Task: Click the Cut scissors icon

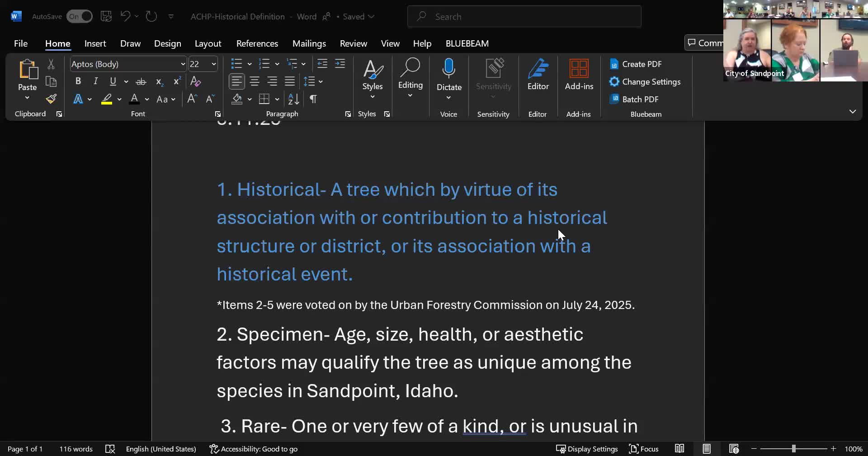Action: point(51,64)
